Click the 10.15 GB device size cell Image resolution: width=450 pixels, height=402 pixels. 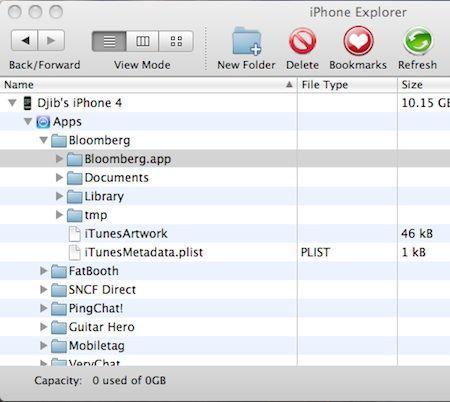coord(426,103)
